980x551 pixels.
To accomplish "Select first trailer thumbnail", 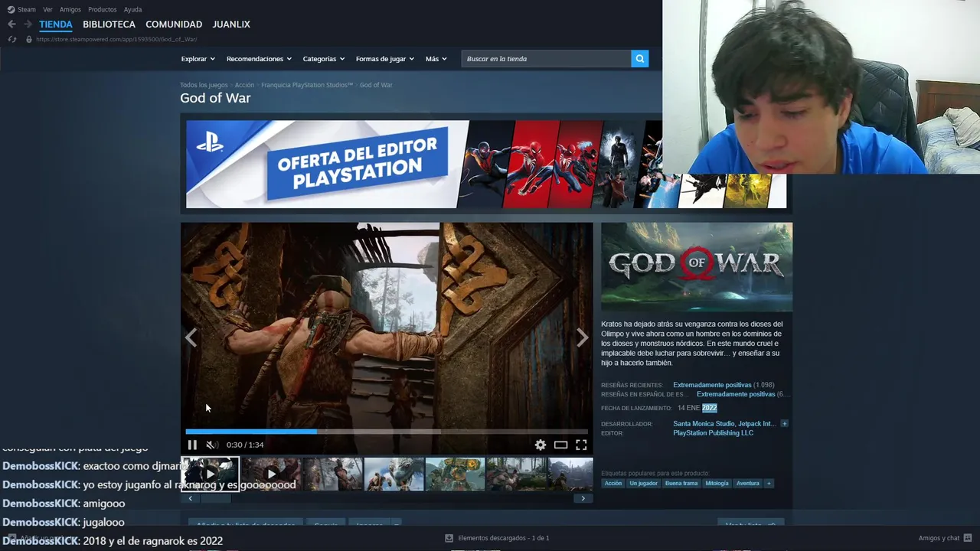I will tap(210, 474).
